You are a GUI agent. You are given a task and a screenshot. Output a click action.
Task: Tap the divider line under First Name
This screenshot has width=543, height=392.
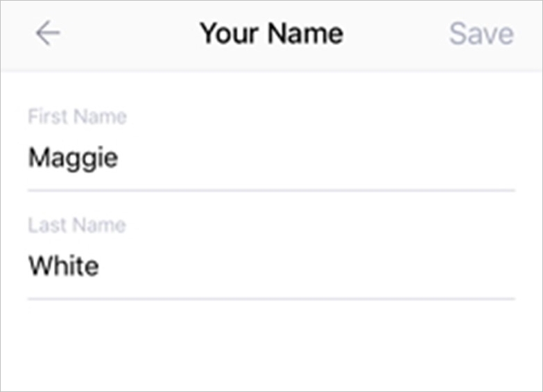tap(271, 189)
